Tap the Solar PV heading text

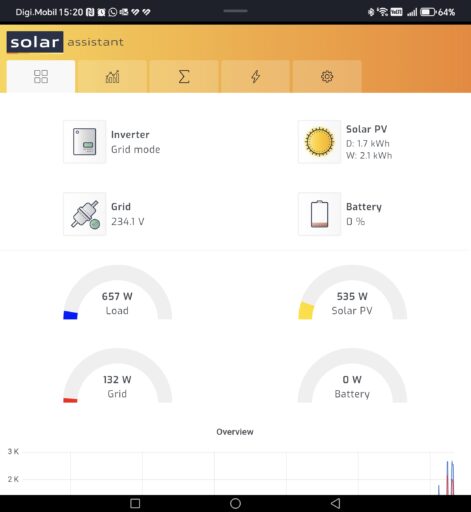(366, 129)
